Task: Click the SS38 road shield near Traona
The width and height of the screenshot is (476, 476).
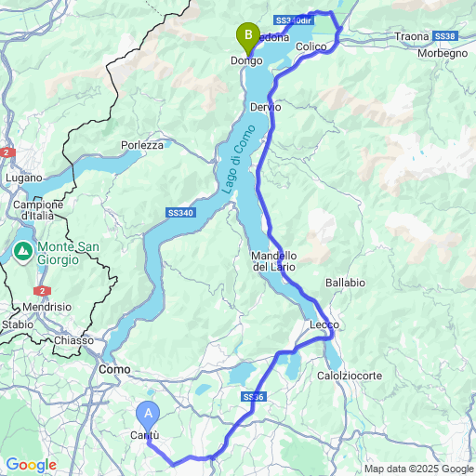Action: tap(444, 36)
